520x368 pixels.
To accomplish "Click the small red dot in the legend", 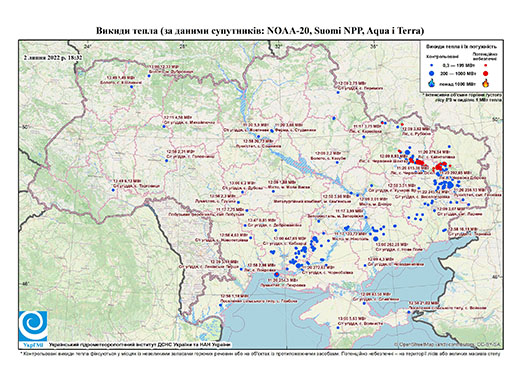I will click(486, 66).
